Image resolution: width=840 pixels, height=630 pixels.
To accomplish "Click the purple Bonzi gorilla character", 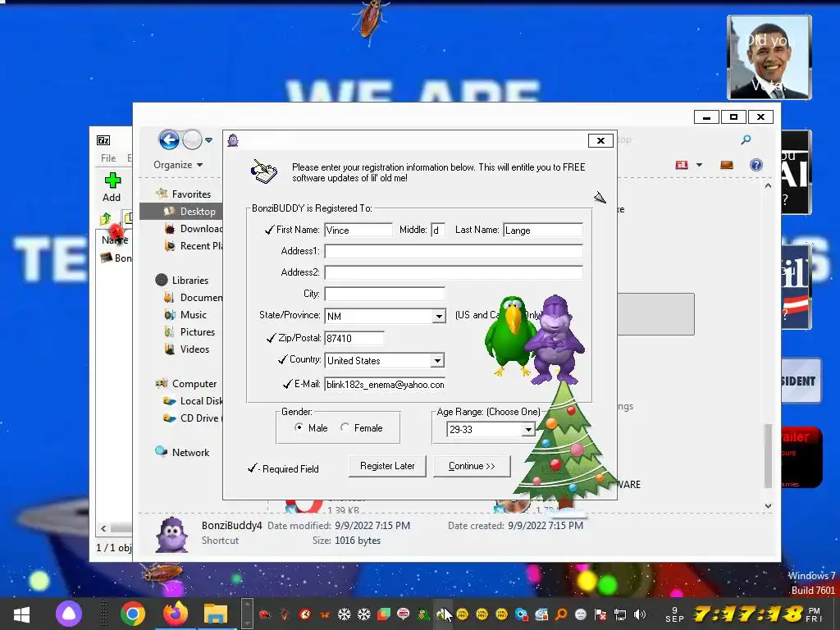I will pyautogui.click(x=555, y=340).
